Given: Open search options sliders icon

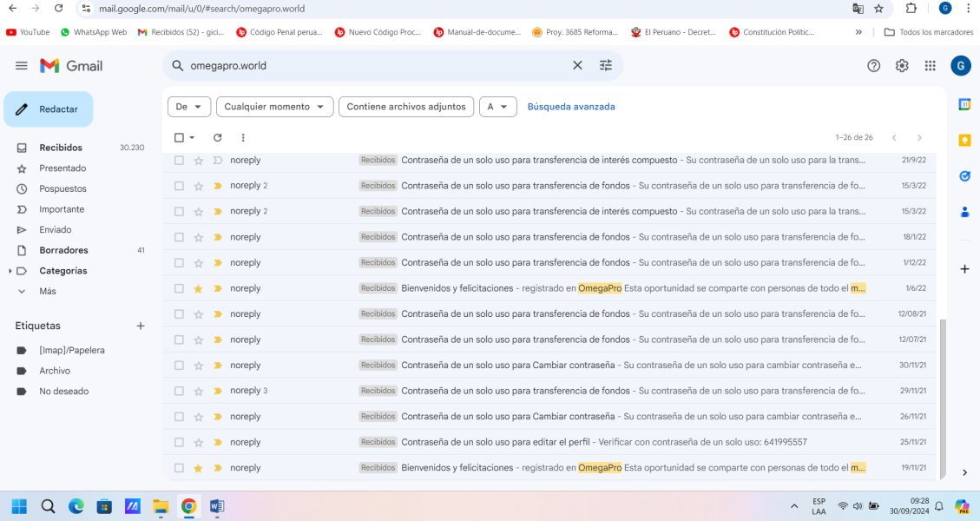Looking at the screenshot, I should (x=606, y=66).
